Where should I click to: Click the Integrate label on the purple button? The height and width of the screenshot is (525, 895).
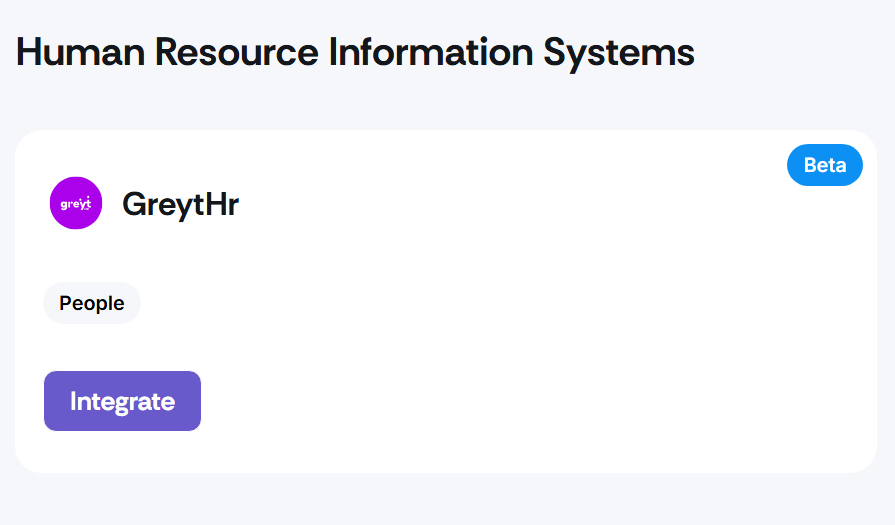pyautogui.click(x=122, y=402)
